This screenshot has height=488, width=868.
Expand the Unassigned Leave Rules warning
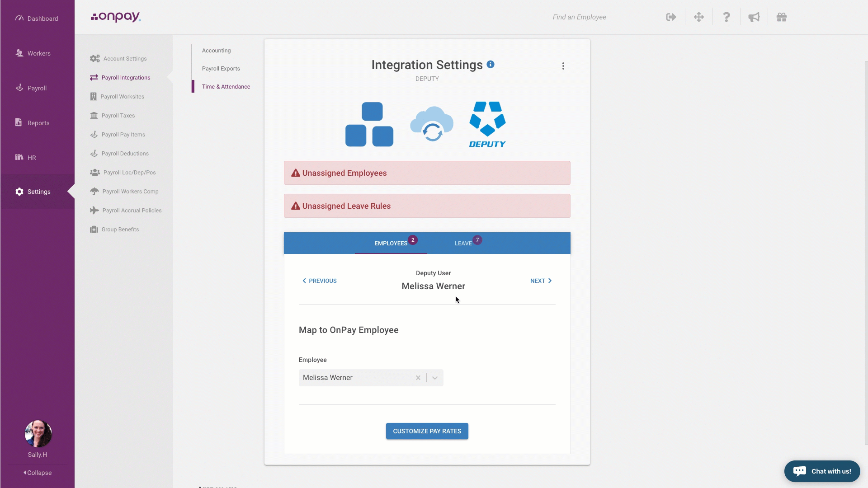[427, 206]
